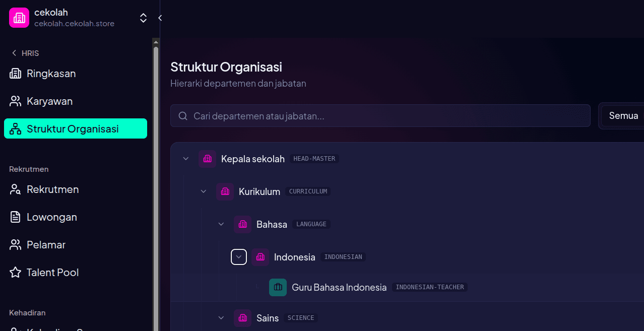Viewport: 644px width, 331px height.
Task: Select the Rekrutmen person icon
Action: point(14,189)
